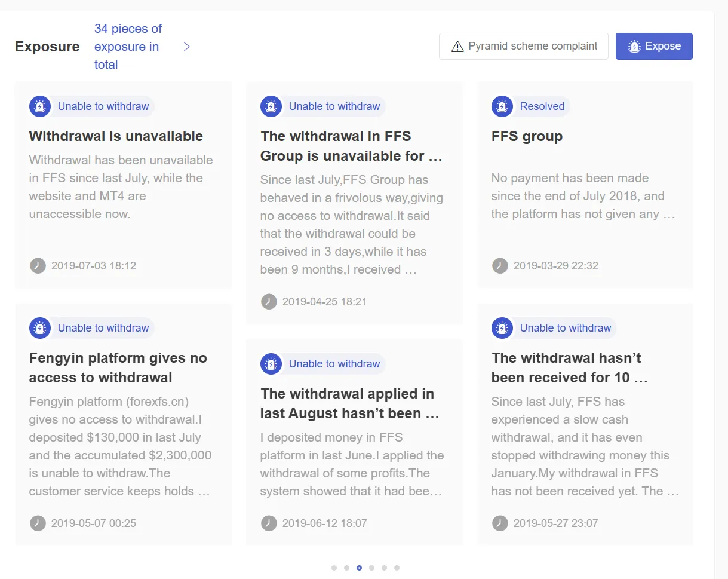This screenshot has height=579, width=728.
Task: Open 'The withdrawal applied in last August' title
Action: [349, 403]
